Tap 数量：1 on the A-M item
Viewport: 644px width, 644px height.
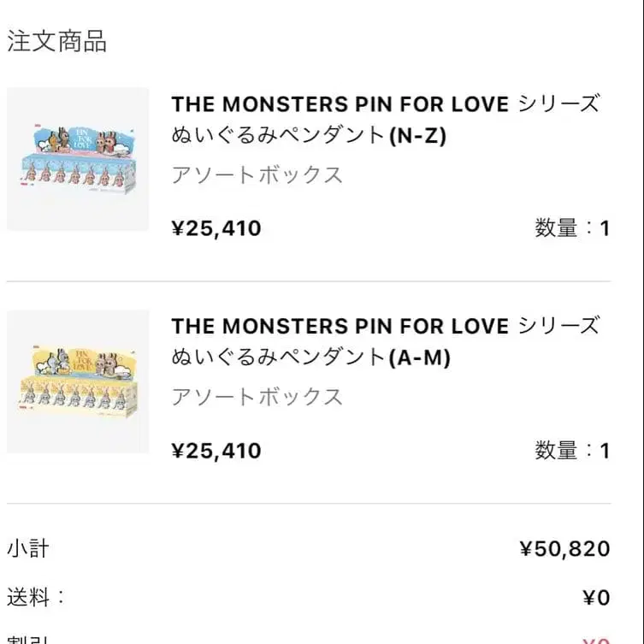point(572,451)
